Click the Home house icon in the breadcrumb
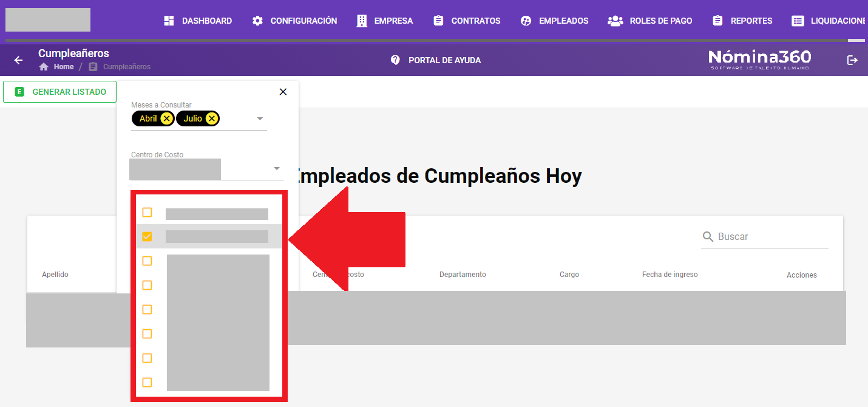This screenshot has width=868, height=407. coord(44,67)
